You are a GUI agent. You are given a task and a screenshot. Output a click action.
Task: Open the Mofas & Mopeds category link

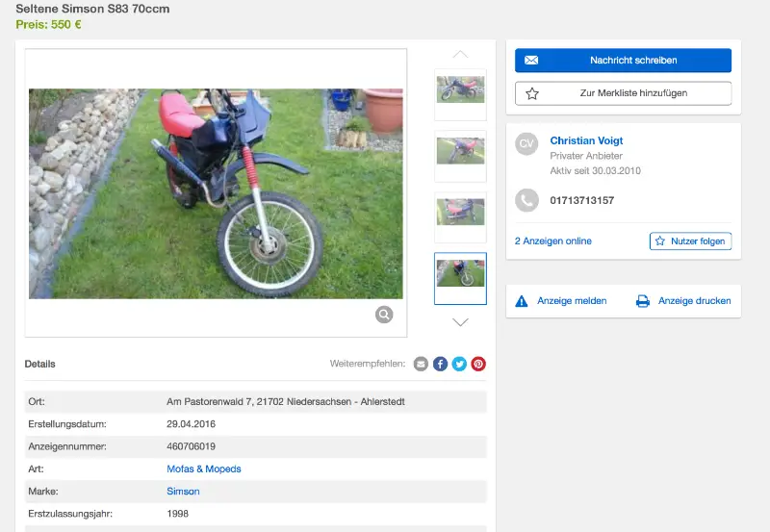[204, 469]
